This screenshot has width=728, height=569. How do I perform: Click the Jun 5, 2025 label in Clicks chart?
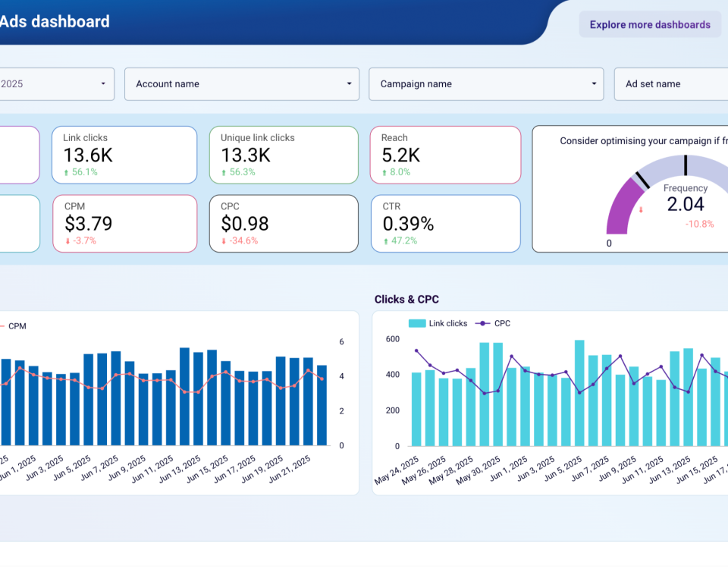tap(563, 468)
